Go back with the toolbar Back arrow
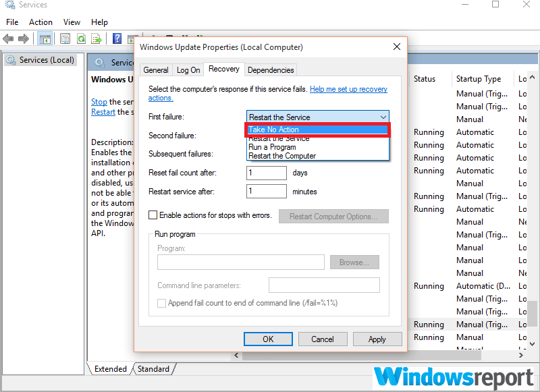The width and height of the screenshot is (540, 392). click(x=8, y=38)
